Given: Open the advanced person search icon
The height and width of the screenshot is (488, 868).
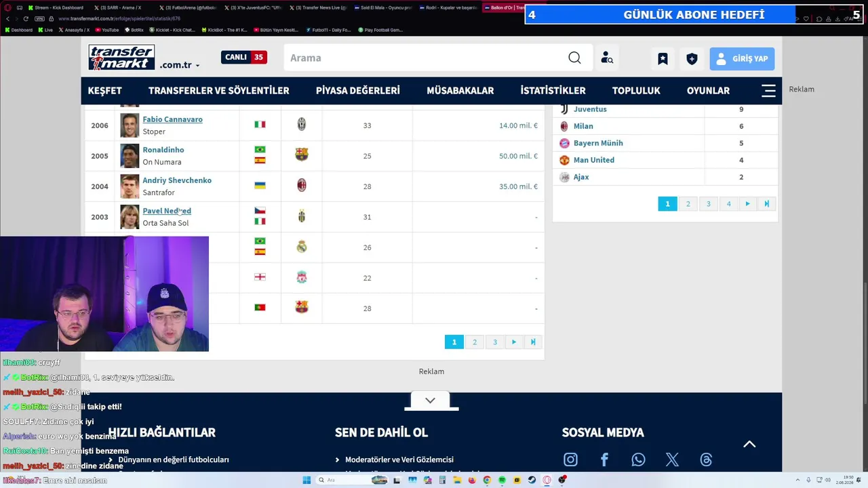Looking at the screenshot, I should [x=607, y=58].
